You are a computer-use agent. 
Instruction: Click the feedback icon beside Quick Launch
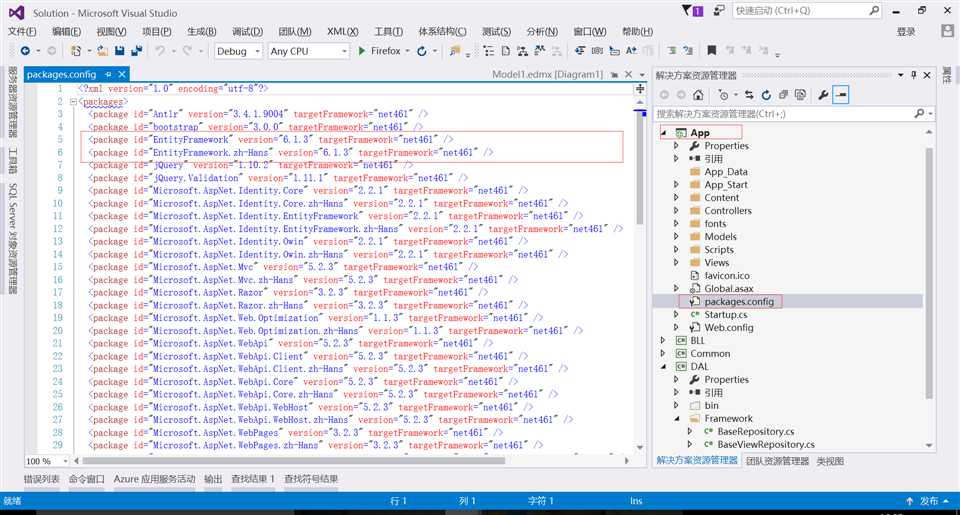(x=719, y=10)
